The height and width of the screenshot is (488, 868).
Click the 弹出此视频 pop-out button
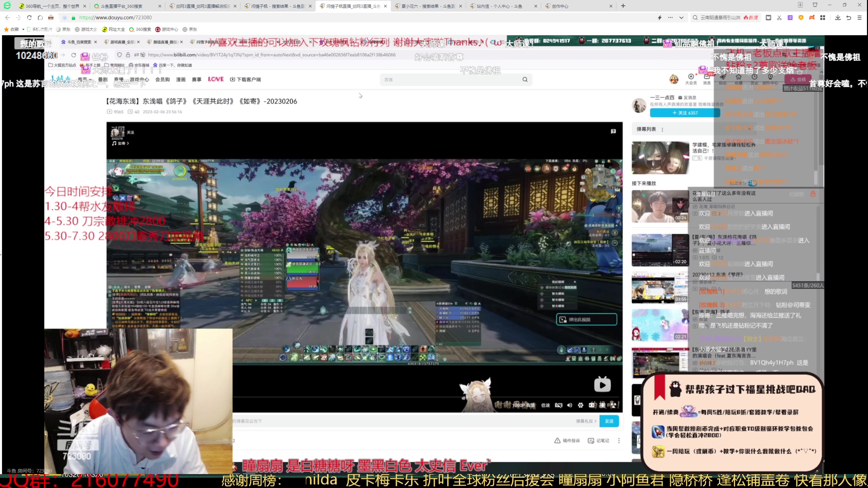coord(586,320)
